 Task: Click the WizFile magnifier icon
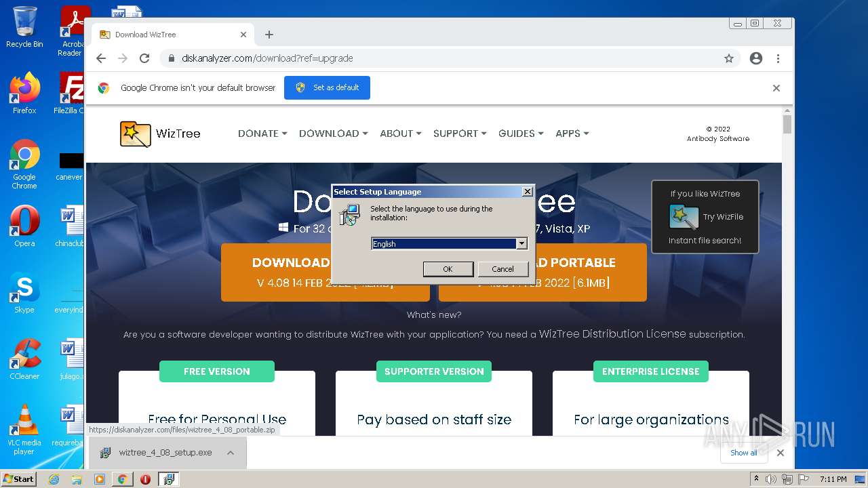coord(683,217)
